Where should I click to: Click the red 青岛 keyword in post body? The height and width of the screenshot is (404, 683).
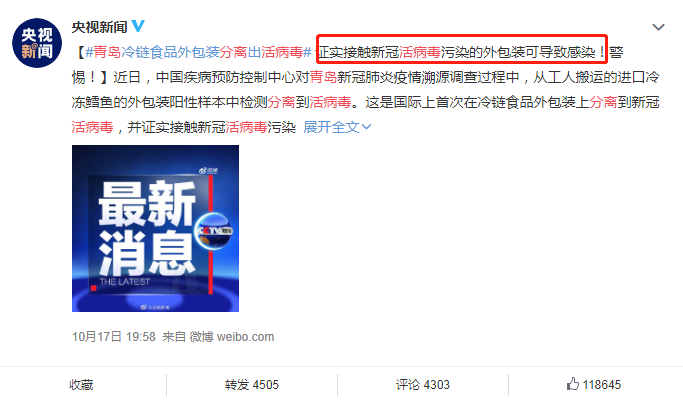pos(323,78)
